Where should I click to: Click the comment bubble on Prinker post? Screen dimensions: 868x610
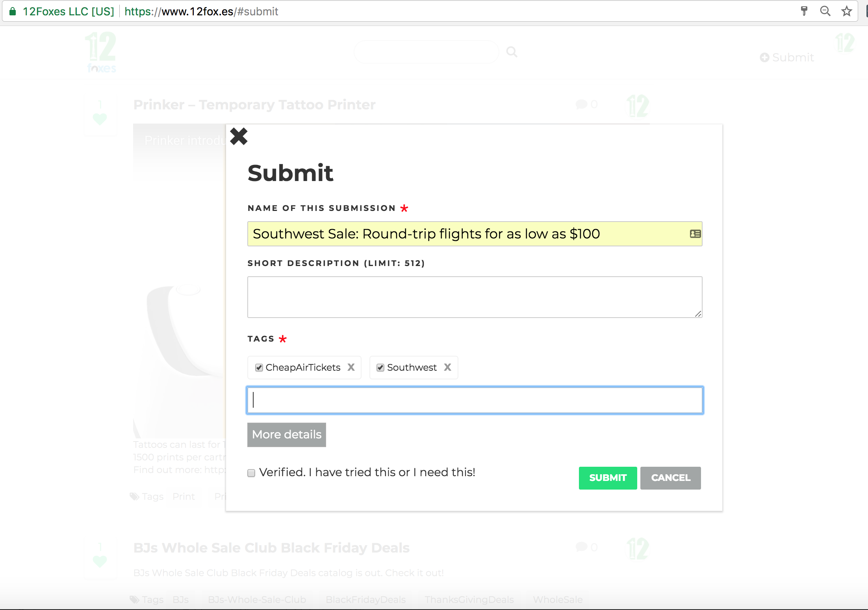(582, 104)
